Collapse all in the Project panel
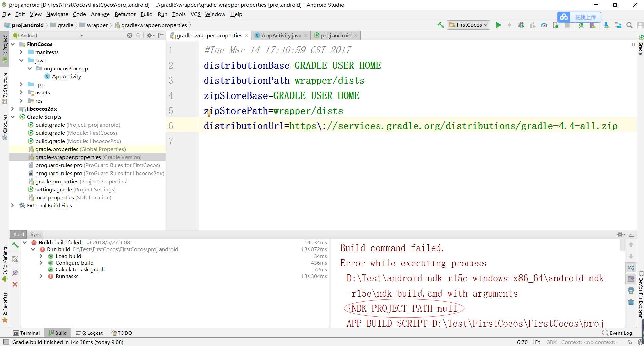This screenshot has width=644, height=346. point(138,35)
